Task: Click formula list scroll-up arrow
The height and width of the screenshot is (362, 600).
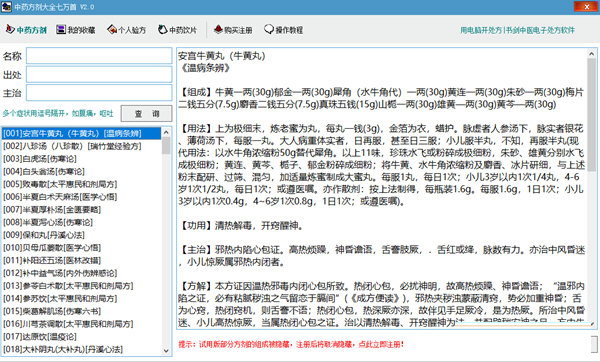Action: [x=166, y=132]
